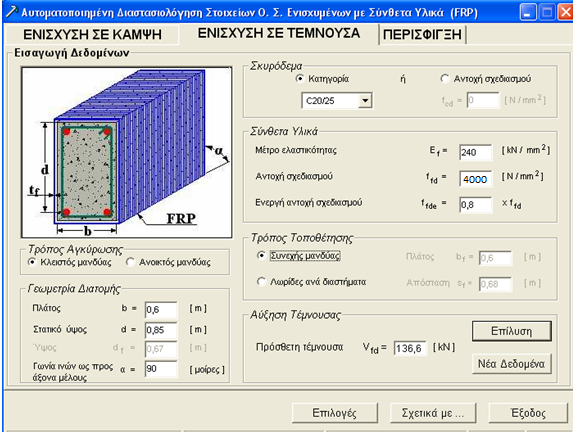Click the application icon in title bar
Image resolution: width=573 pixels, height=432 pixels.
[11, 12]
